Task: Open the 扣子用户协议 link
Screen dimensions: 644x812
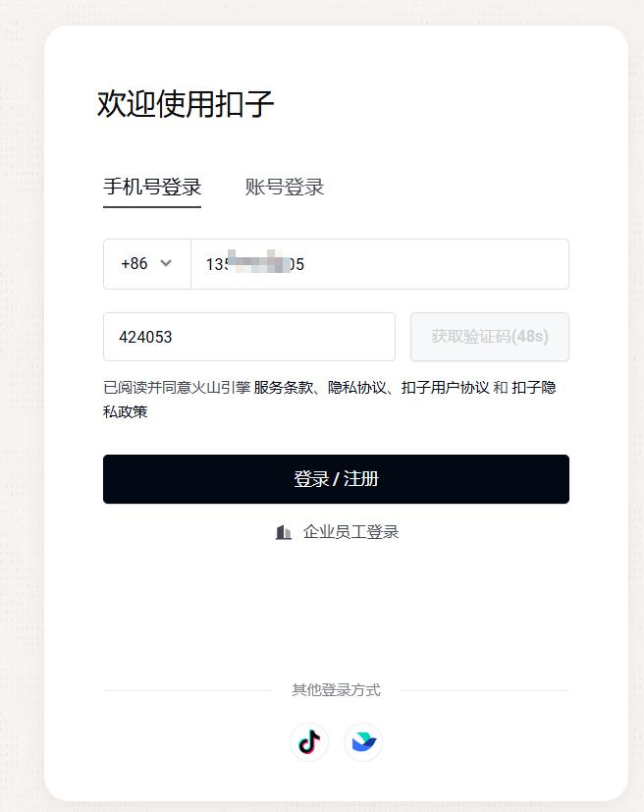Action: click(x=446, y=388)
